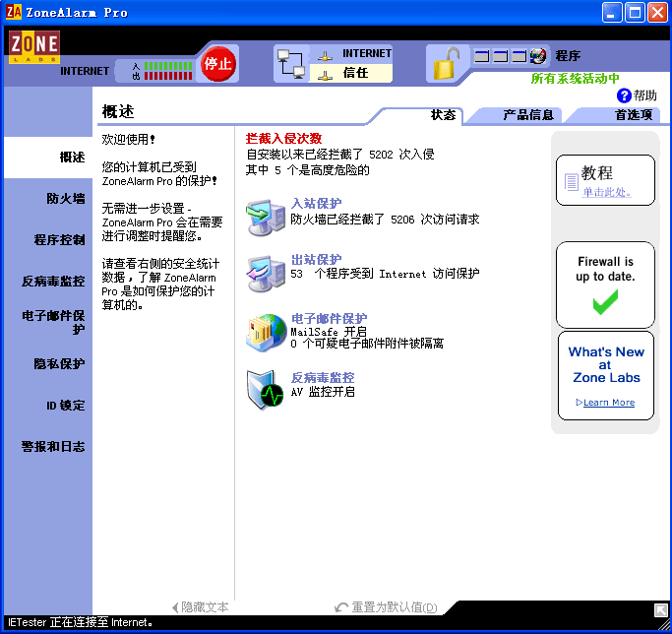Open 概述 in the sidebar
Viewport: 672px width, 634px height.
click(48, 158)
